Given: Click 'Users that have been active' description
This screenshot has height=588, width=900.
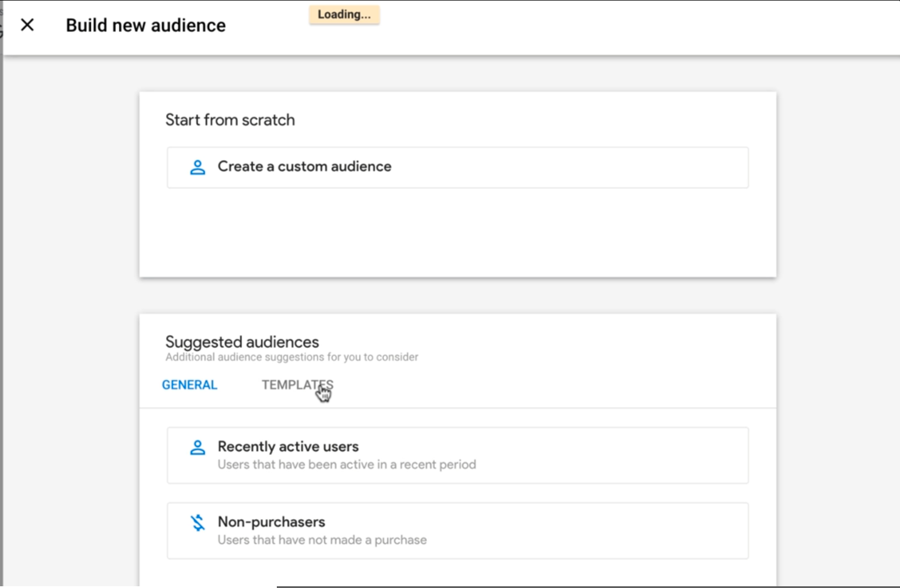Looking at the screenshot, I should (x=347, y=465).
